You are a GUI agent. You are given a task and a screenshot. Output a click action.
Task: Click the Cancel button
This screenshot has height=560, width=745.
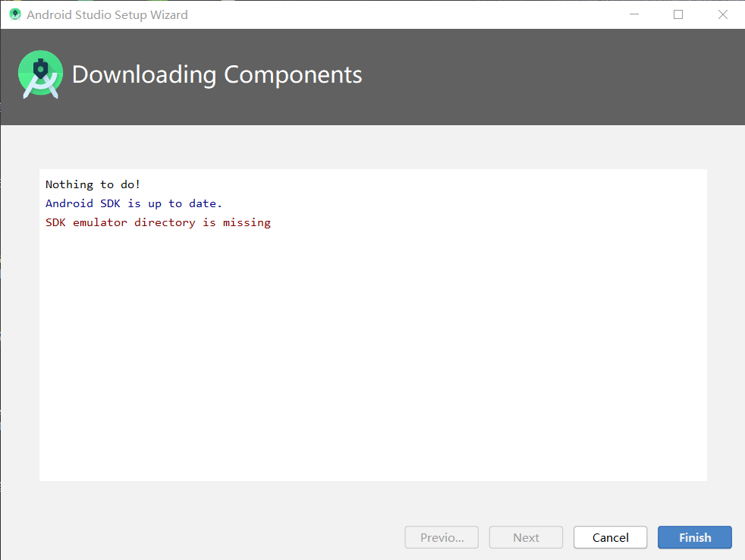coord(610,537)
